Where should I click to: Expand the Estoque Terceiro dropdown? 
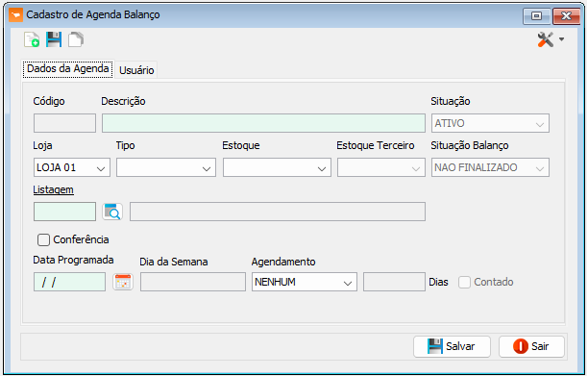[381, 167]
